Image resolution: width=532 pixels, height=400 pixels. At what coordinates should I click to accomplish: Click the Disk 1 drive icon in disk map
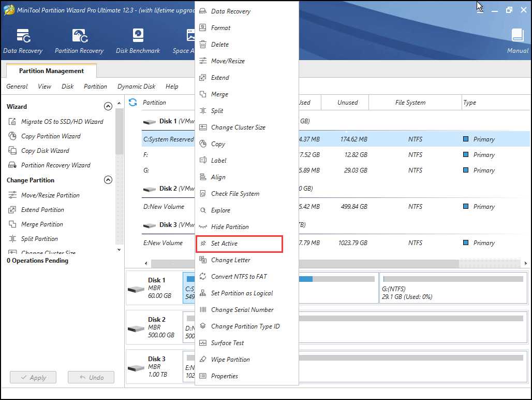click(x=136, y=289)
